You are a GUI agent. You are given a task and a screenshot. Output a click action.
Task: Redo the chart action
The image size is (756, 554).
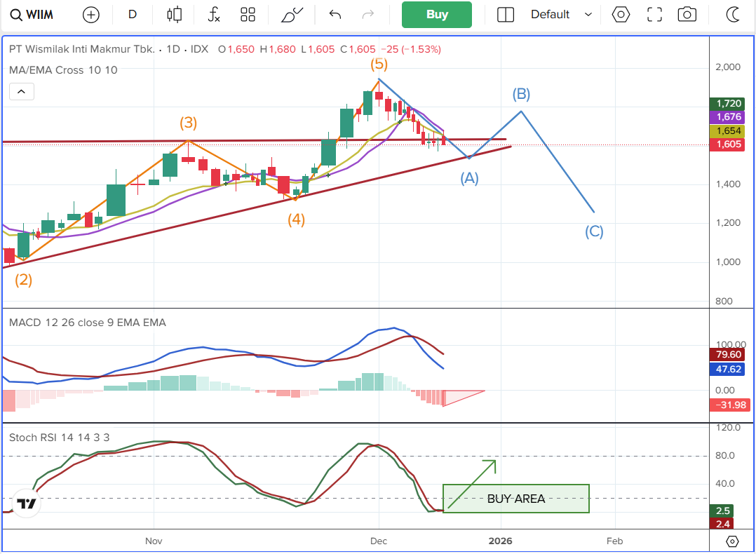368,15
